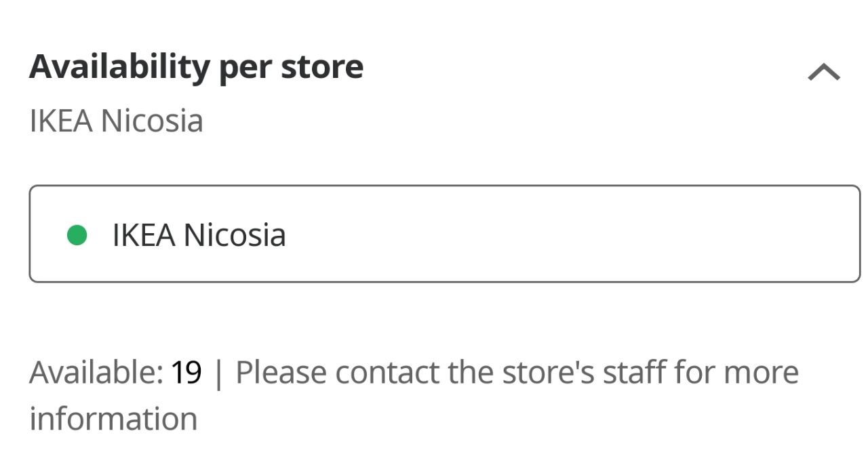Click the "Availability per store" heading
The image size is (868, 473).
(196, 67)
